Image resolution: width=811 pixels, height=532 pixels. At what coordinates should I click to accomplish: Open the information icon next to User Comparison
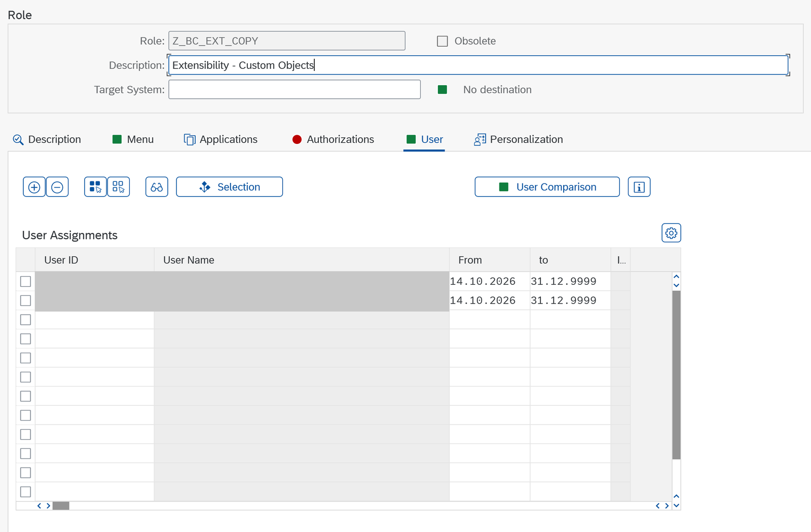(639, 187)
